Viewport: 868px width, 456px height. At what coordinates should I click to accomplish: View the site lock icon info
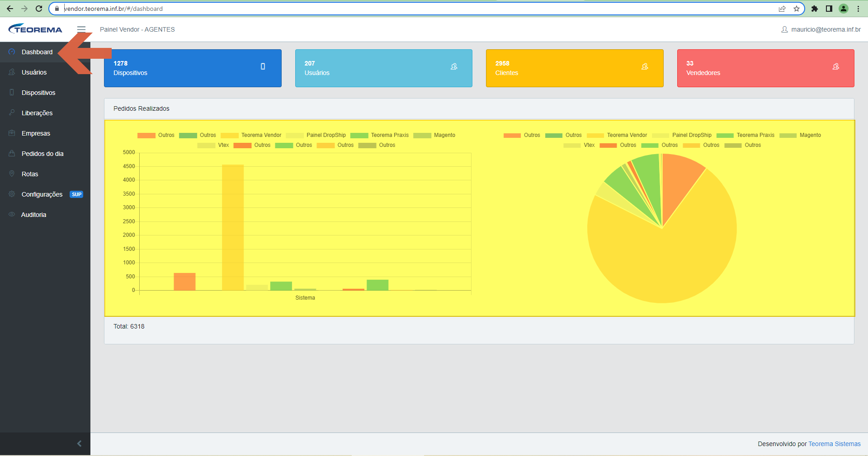pos(57,9)
